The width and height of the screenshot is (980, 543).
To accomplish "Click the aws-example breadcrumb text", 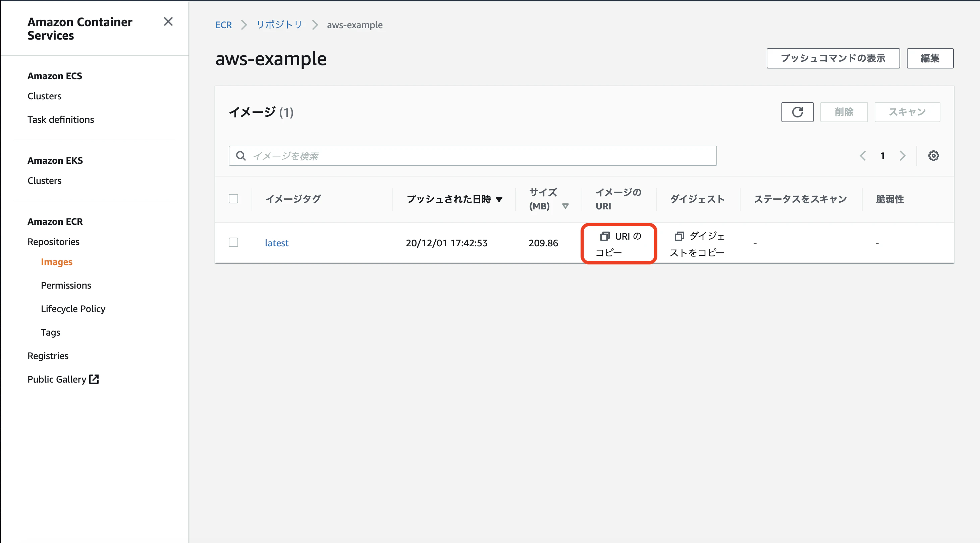I will tap(355, 25).
